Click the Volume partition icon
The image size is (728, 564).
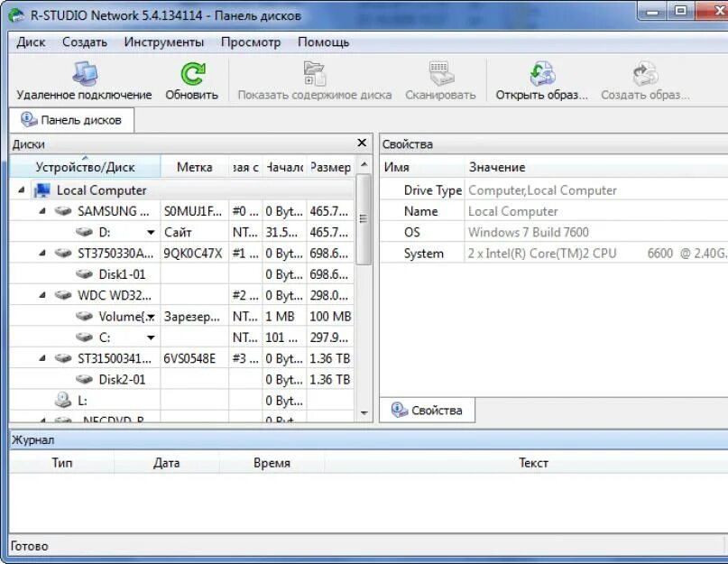pos(84,317)
